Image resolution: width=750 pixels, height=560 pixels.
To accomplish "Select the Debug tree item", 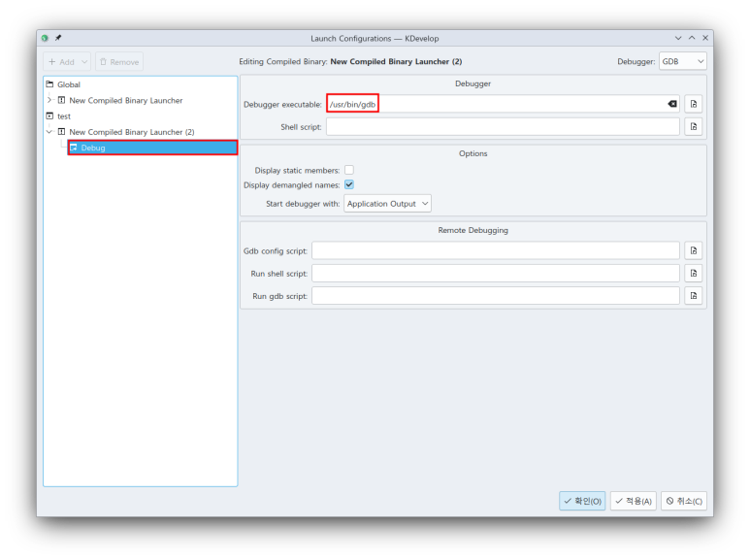I will 152,148.
